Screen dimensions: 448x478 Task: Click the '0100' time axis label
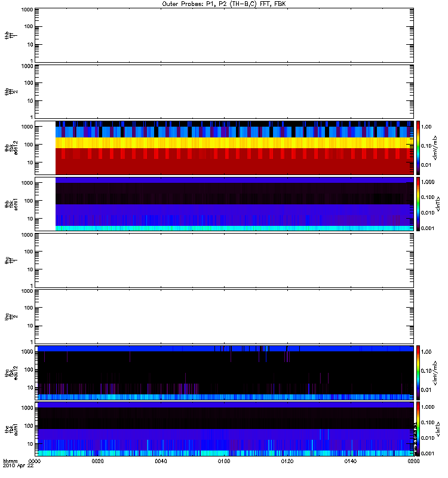[x=224, y=461]
